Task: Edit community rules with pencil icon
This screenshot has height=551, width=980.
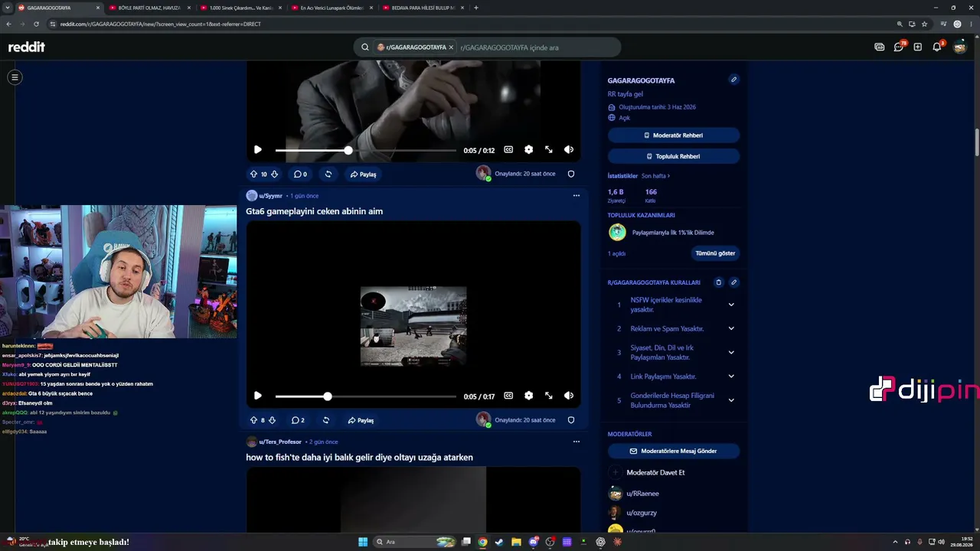Action: (x=733, y=282)
